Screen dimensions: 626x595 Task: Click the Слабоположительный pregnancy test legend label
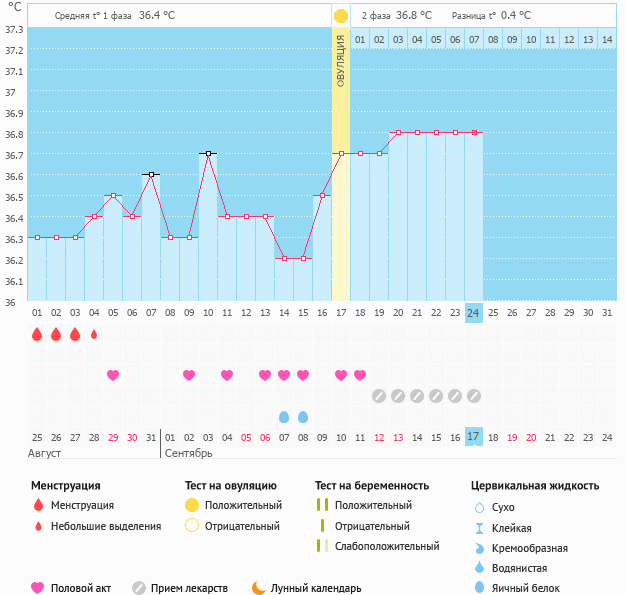387,546
